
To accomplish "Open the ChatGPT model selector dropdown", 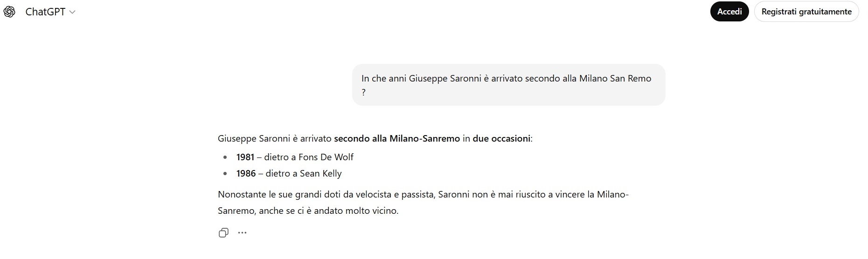I will click(x=50, y=12).
